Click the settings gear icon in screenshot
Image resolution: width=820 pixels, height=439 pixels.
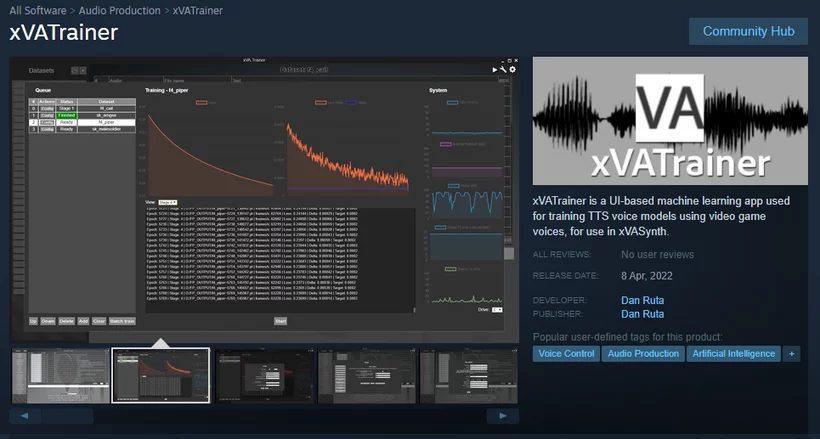click(x=512, y=70)
